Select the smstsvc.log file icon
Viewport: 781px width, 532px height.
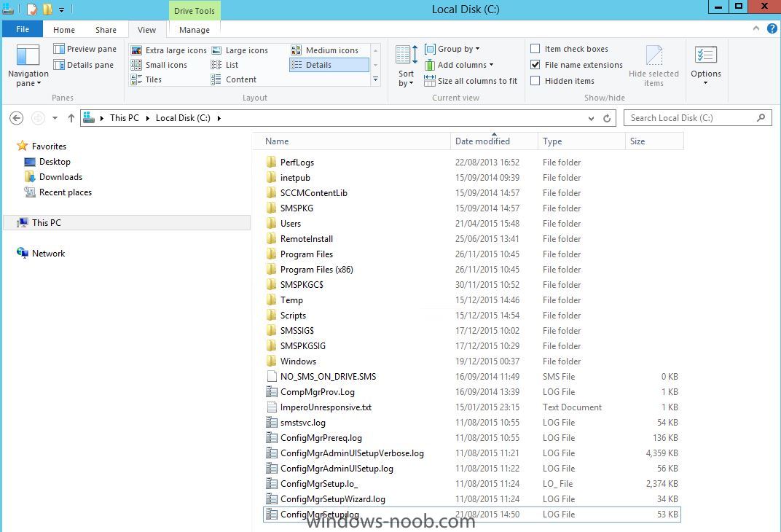[x=272, y=423]
